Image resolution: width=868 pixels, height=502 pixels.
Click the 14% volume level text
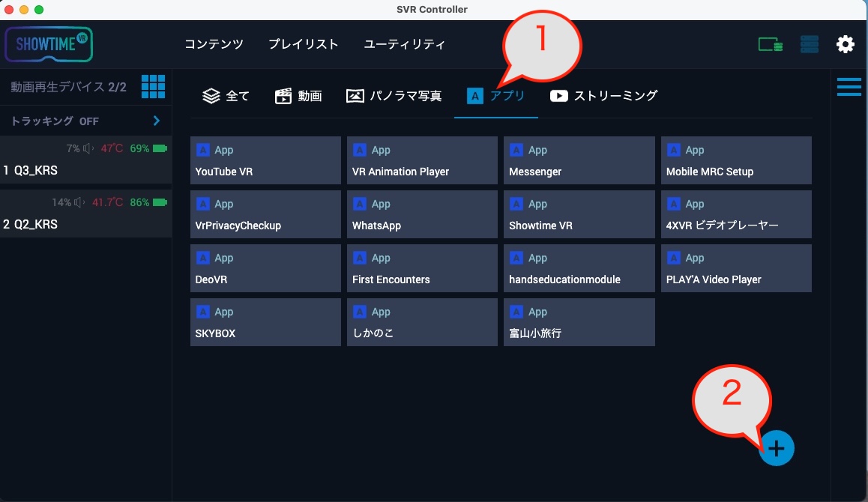tap(61, 202)
